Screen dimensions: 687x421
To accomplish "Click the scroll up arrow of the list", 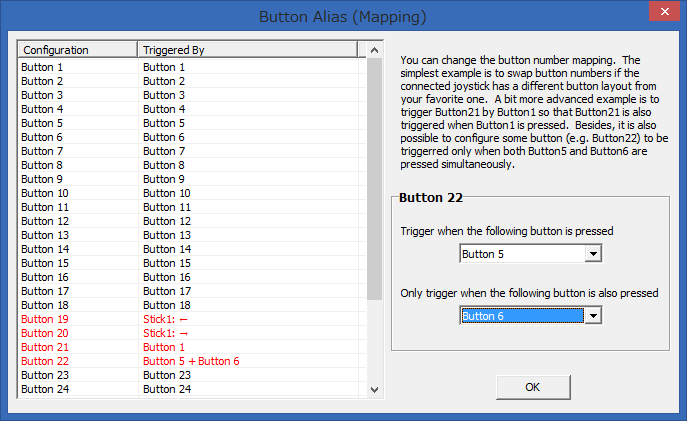I will point(374,50).
